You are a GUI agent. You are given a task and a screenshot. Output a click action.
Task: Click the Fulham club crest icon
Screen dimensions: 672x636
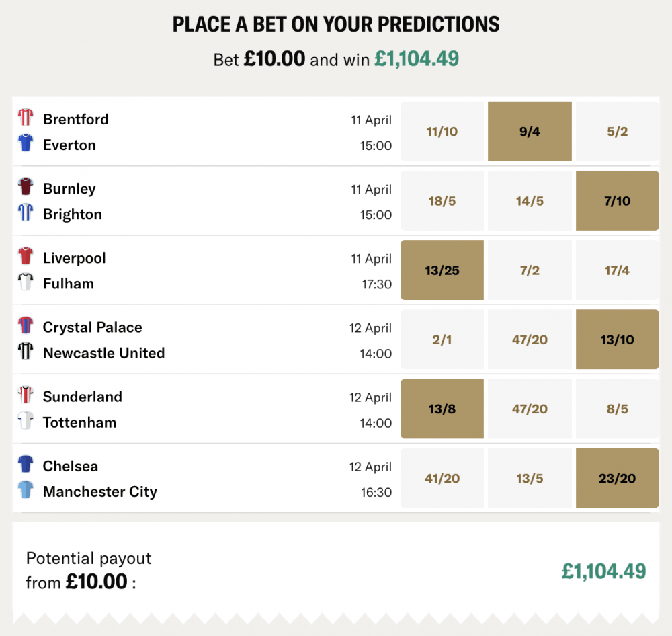pos(26,282)
